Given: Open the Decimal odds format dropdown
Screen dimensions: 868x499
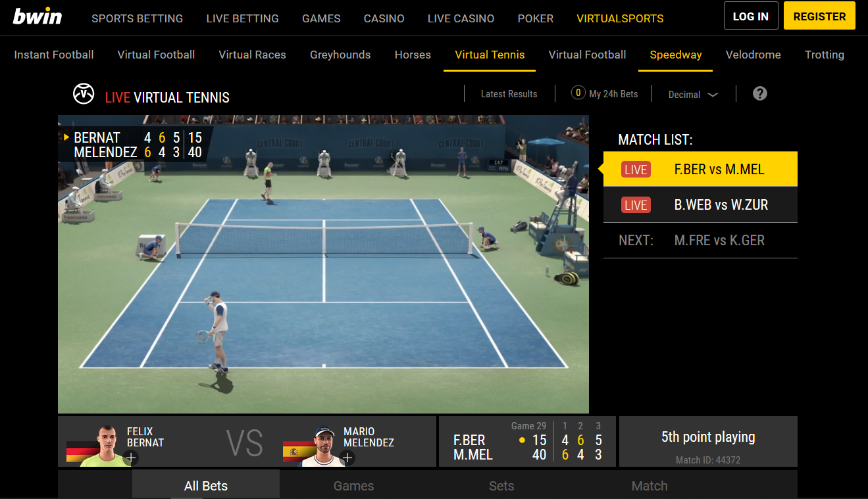Looking at the screenshot, I should pos(693,95).
